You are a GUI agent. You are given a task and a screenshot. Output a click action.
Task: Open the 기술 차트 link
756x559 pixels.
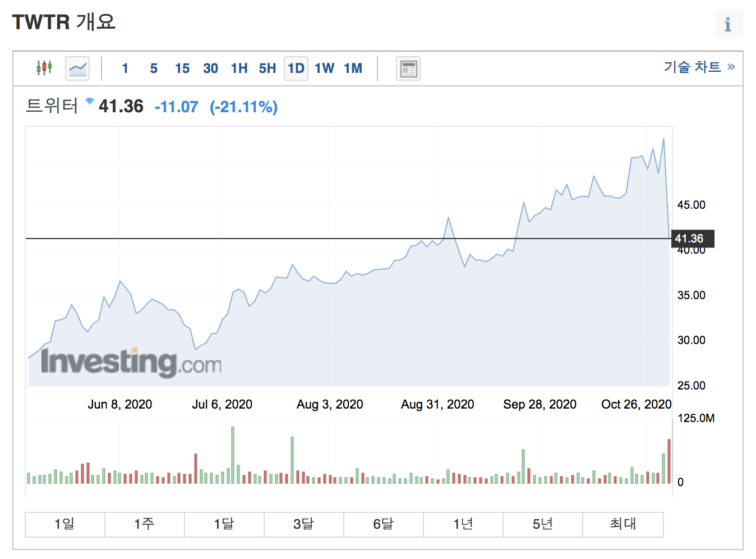tap(699, 67)
